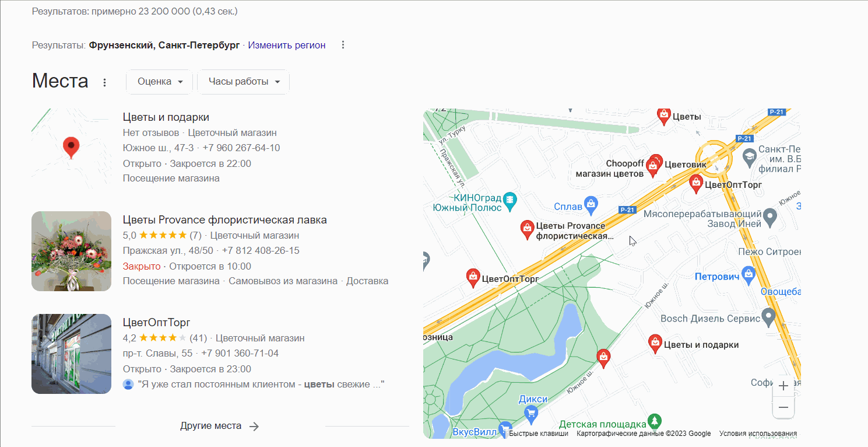The image size is (868, 447).
Task: Select the Цветы map pin at top
Action: tap(663, 116)
